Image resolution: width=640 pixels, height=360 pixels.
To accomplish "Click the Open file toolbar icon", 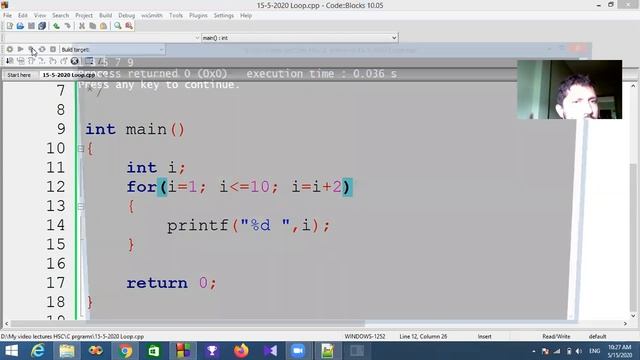I will (20, 26).
